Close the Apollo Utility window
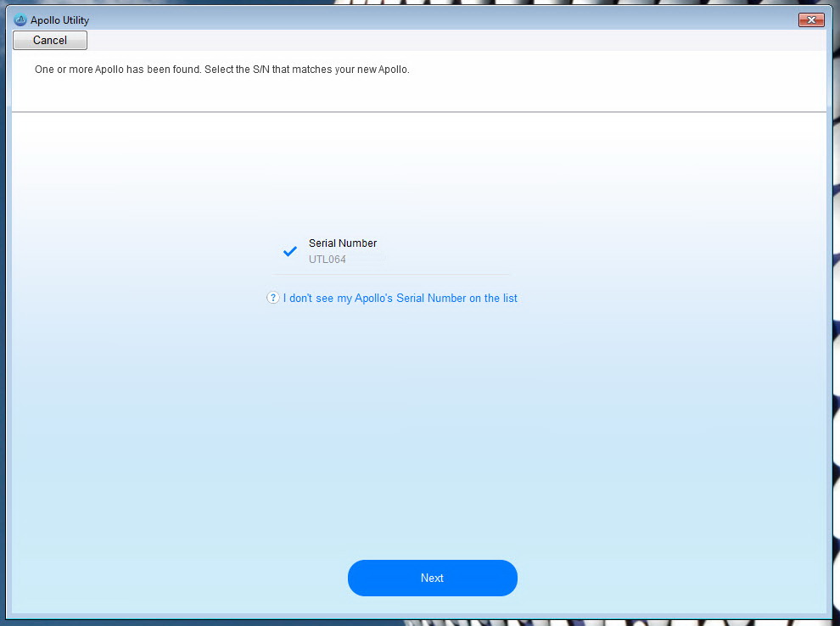 811,20
